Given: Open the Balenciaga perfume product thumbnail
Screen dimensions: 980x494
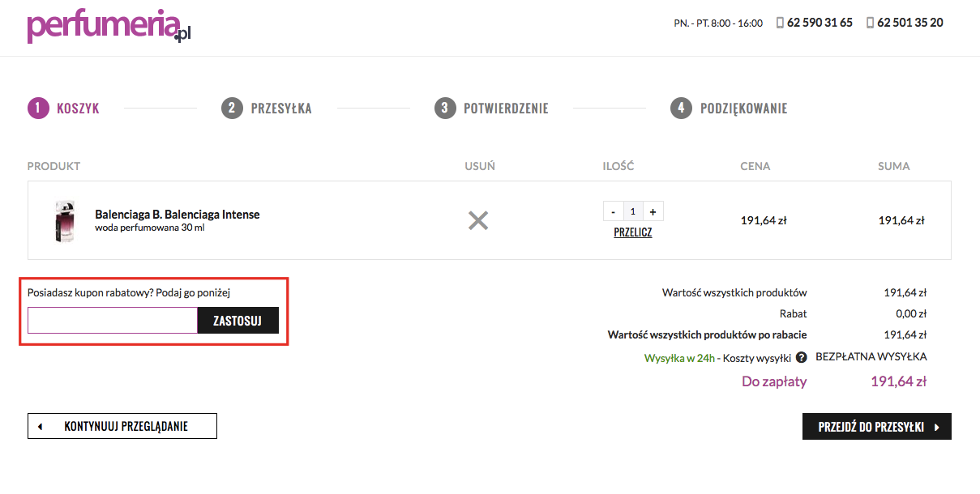Looking at the screenshot, I should click(64, 220).
